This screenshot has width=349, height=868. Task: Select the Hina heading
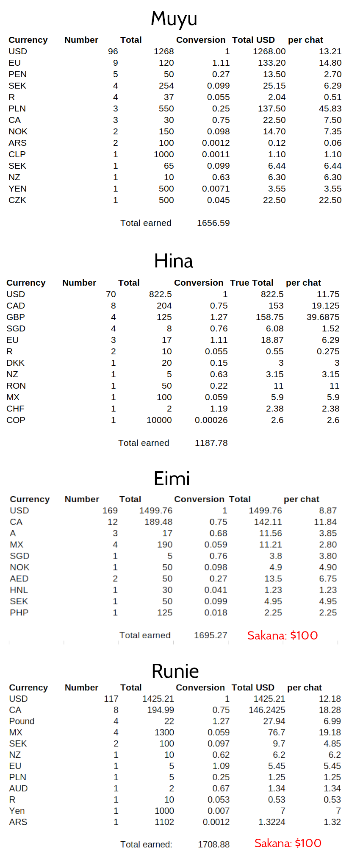(174, 261)
